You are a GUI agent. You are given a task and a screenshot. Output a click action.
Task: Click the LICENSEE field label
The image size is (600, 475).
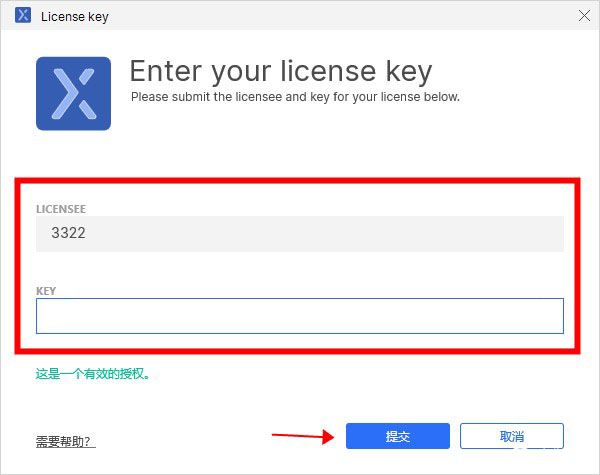click(x=61, y=209)
